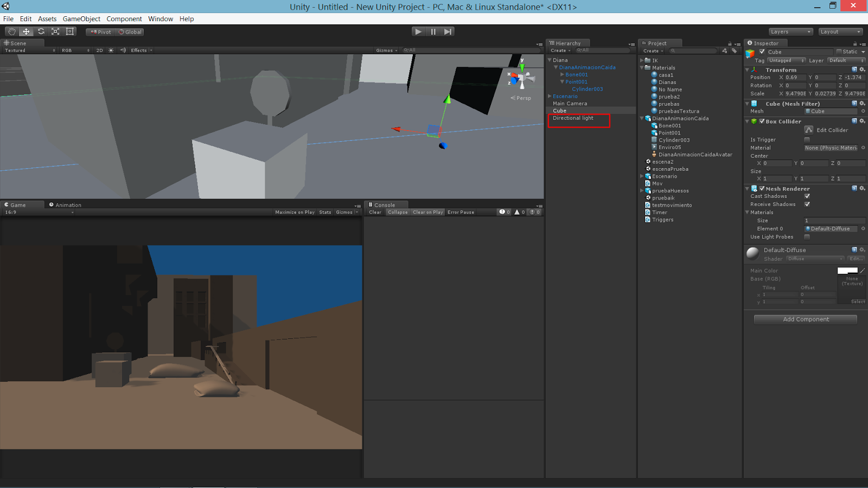
Task: Toggle 2D mode in the Scene view
Action: click(x=99, y=50)
